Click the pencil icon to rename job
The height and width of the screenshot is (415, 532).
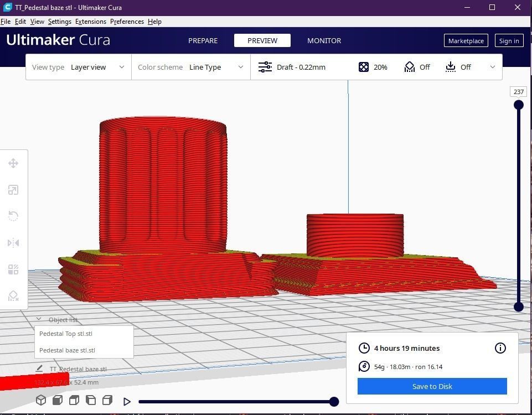point(39,368)
